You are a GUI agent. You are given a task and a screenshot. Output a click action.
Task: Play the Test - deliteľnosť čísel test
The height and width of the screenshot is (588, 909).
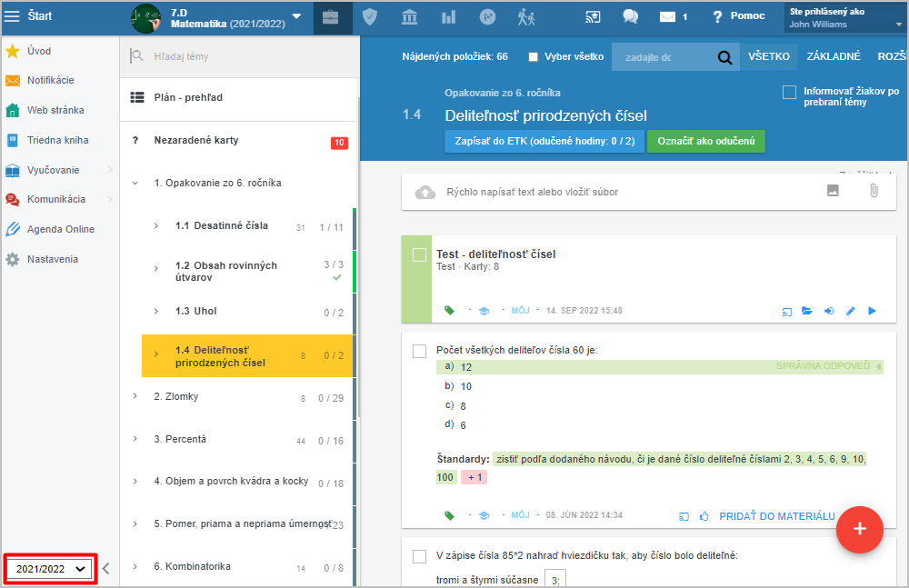872,311
